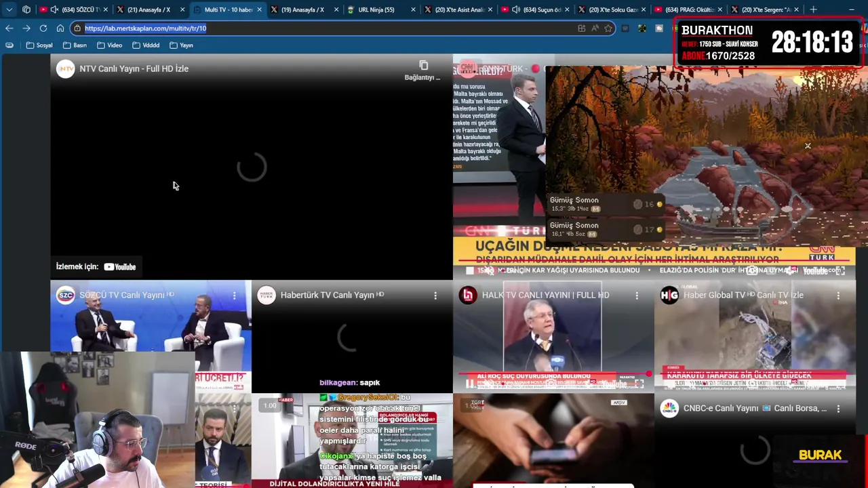Expand the Video bookmarks folder

pos(110,45)
